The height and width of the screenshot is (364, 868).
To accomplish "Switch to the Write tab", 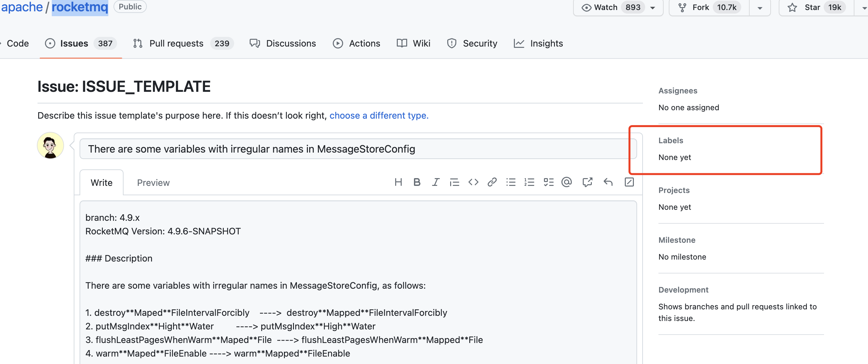I will click(x=102, y=183).
